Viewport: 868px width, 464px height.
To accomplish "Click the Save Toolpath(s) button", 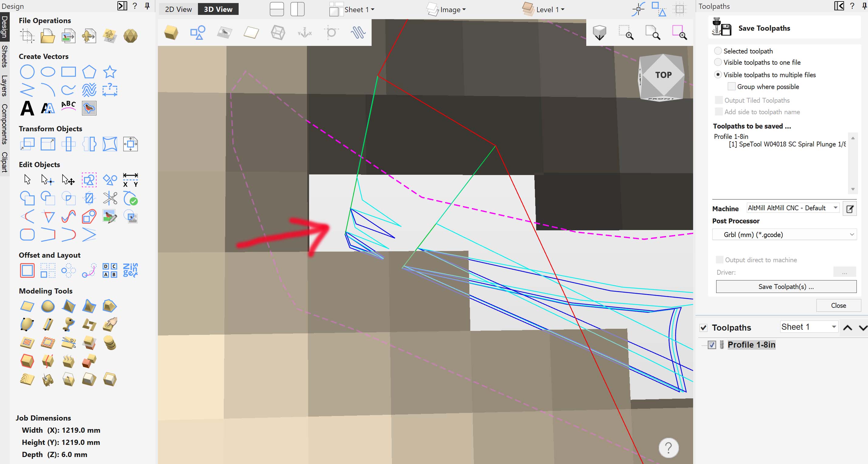I will click(x=786, y=287).
